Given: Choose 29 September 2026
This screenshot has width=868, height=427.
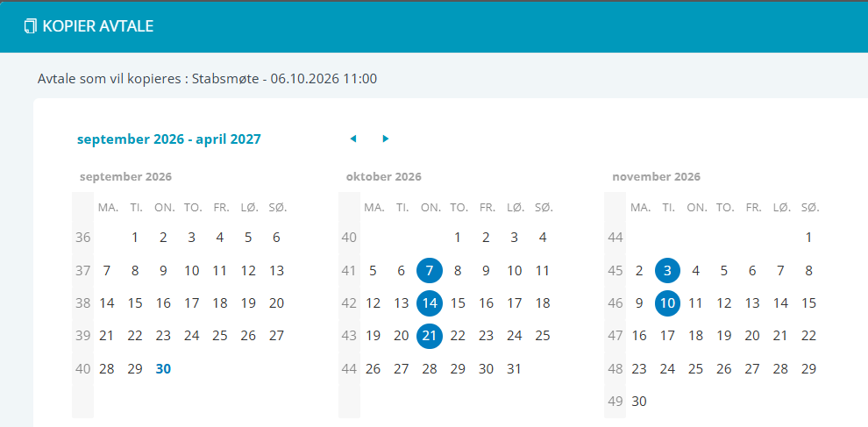Looking at the screenshot, I should pyautogui.click(x=135, y=369).
